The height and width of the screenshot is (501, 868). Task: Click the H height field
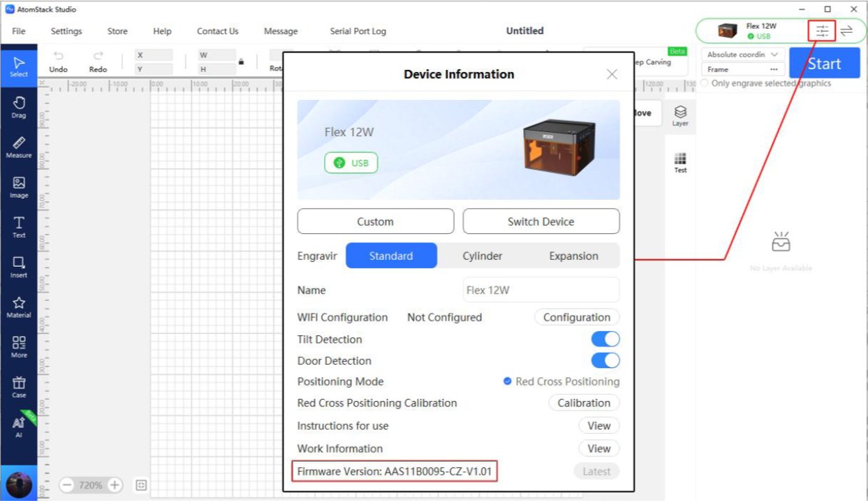(216, 69)
